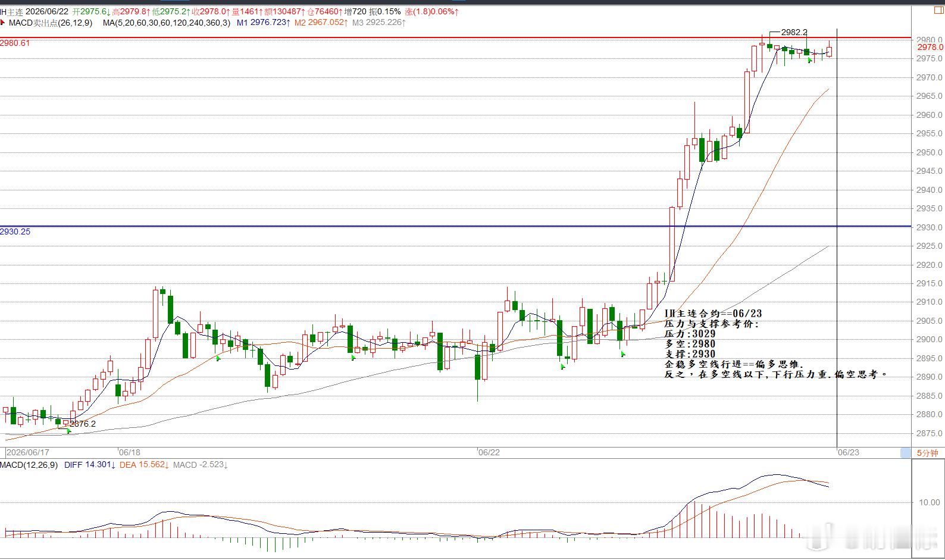
Task: Click the red triangle beside MACD卖出点
Action: (x=3, y=23)
